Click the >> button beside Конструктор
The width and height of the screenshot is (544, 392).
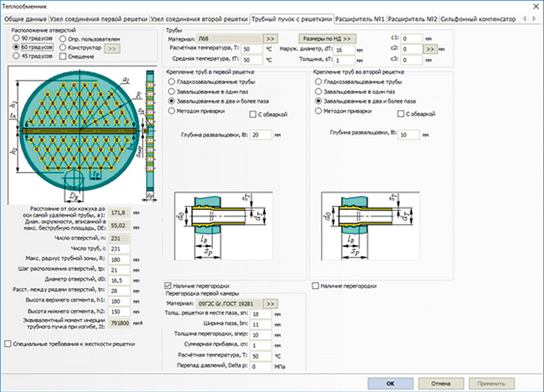[112, 49]
